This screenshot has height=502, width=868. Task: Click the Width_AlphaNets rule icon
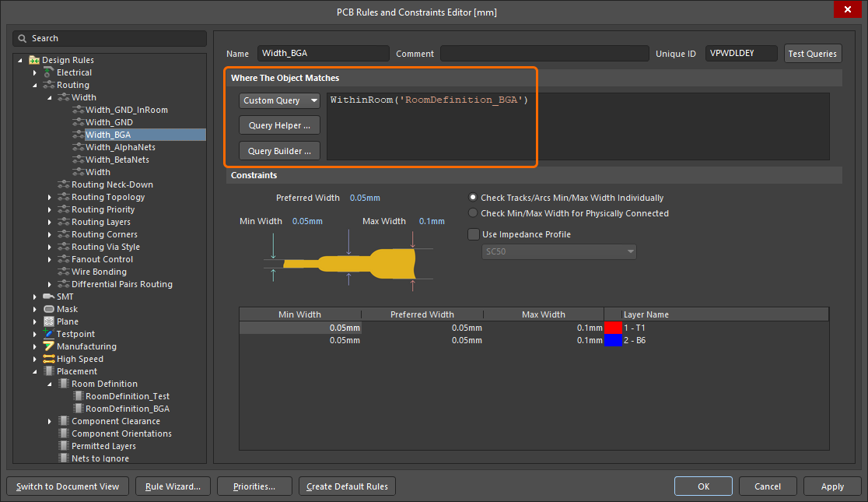tap(78, 147)
